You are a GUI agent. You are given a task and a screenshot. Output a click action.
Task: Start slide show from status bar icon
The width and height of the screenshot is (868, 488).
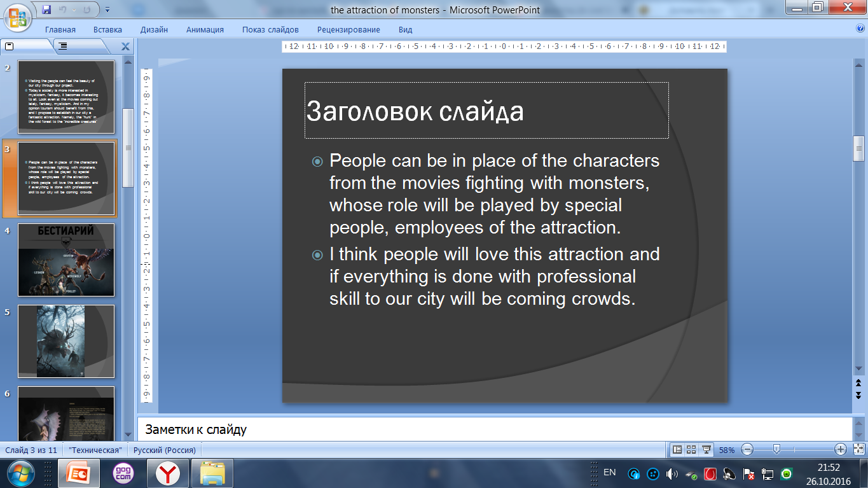(706, 450)
